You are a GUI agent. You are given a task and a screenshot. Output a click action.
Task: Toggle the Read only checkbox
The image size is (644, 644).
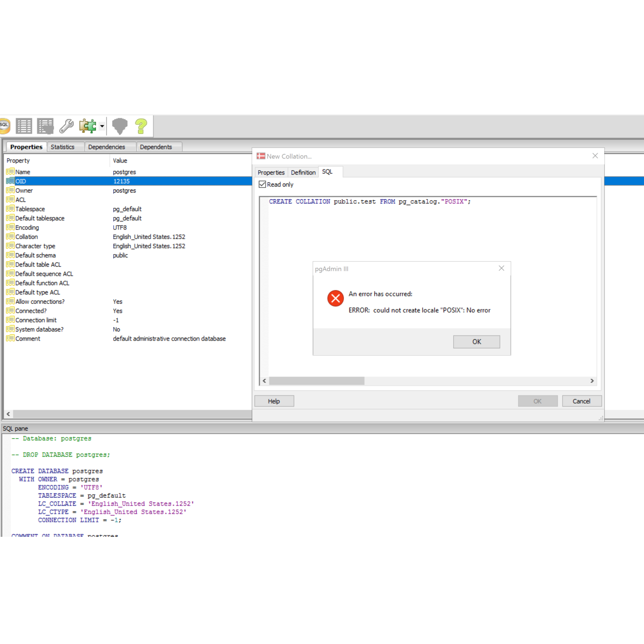263,185
